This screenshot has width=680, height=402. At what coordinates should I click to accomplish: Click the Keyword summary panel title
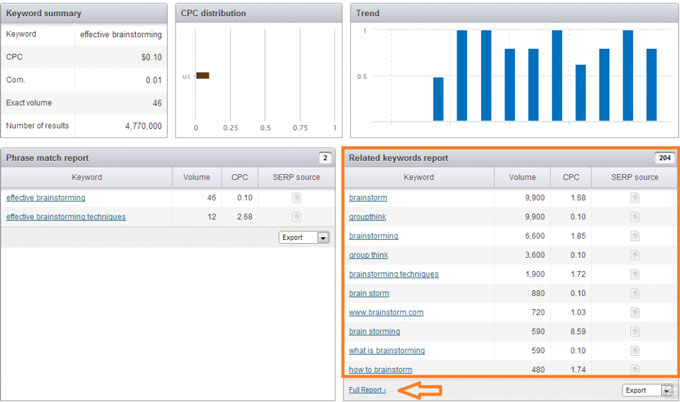point(43,13)
